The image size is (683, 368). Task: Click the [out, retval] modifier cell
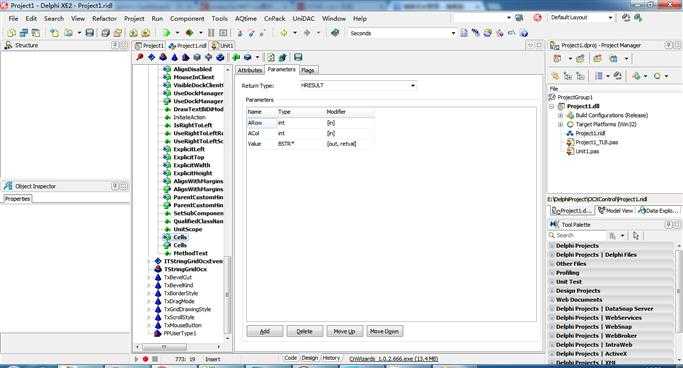pyautogui.click(x=349, y=144)
